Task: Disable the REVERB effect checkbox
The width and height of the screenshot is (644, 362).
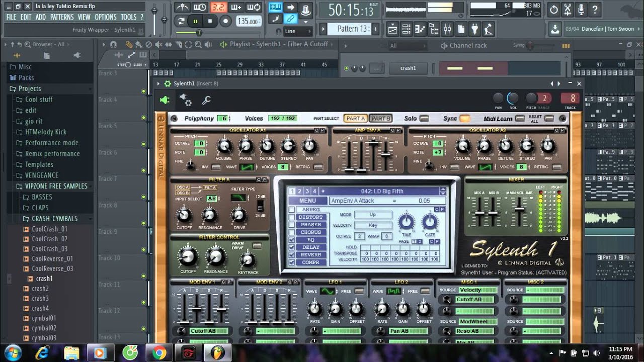Action: coord(292,255)
